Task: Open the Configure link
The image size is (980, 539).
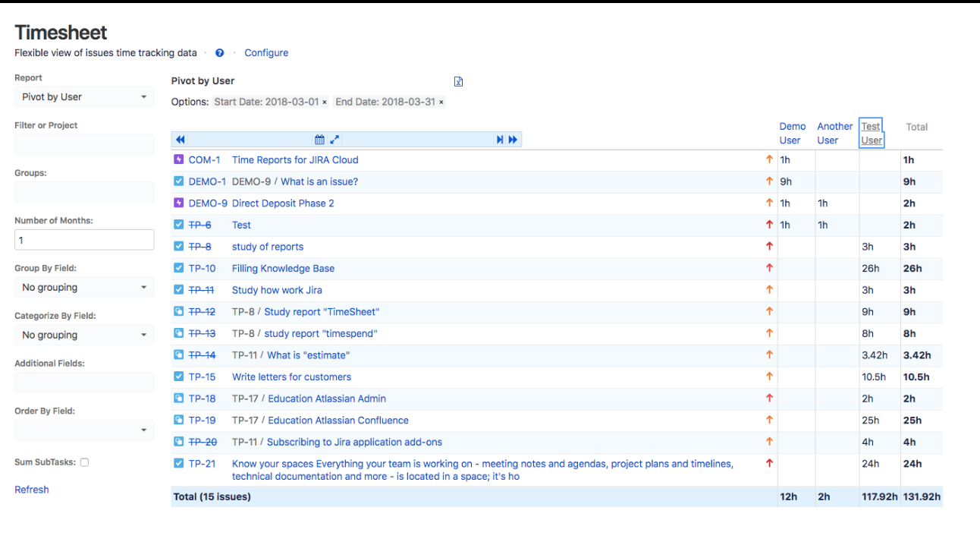Action: click(266, 52)
